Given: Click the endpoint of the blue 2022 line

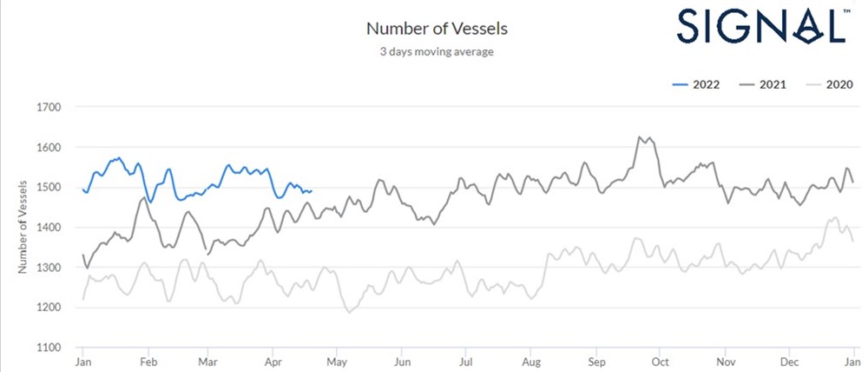Looking at the screenshot, I should (312, 191).
